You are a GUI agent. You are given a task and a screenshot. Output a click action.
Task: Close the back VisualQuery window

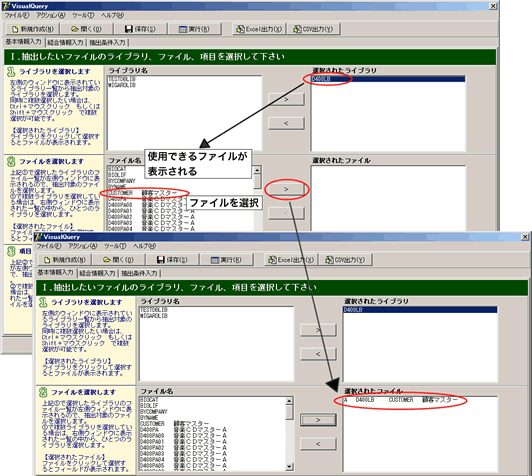[x=493, y=6]
